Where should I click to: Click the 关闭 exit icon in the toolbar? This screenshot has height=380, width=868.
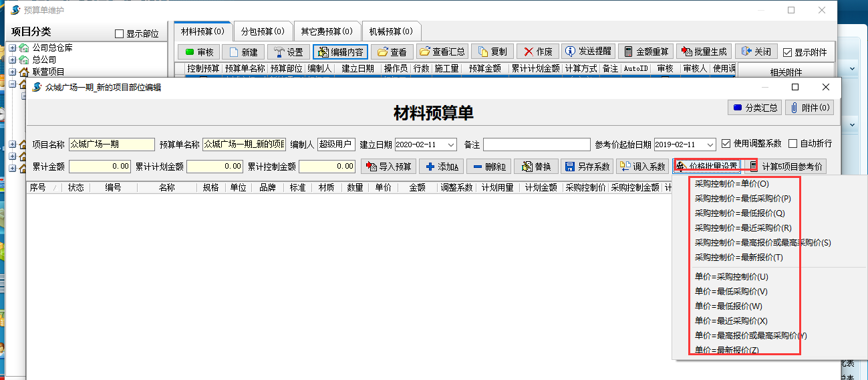(x=746, y=52)
